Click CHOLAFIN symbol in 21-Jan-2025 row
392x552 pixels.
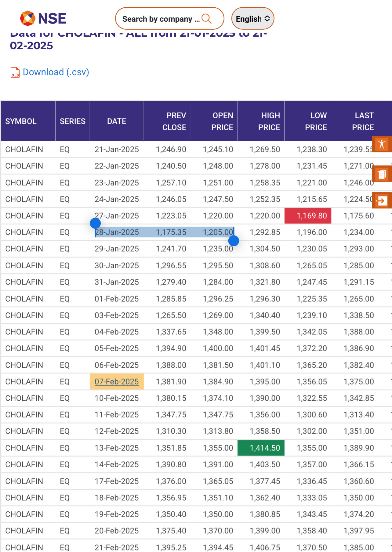24,149
